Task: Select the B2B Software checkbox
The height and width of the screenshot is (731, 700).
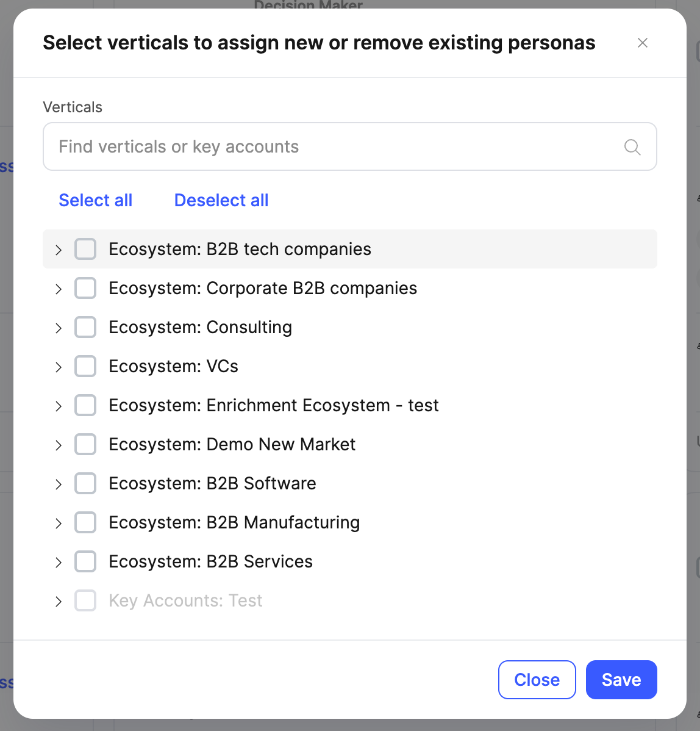Action: click(x=85, y=483)
